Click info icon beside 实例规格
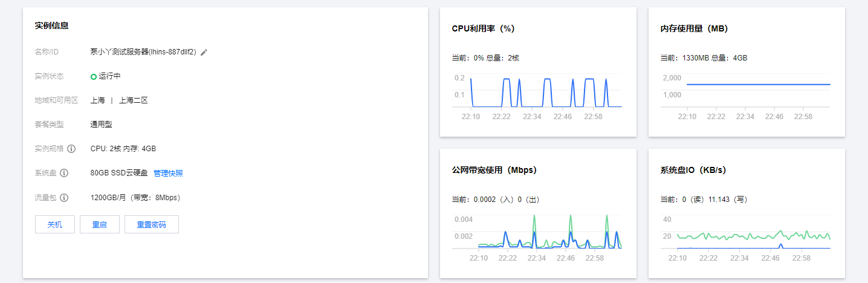Image resolution: width=868 pixels, height=283 pixels. [71, 149]
